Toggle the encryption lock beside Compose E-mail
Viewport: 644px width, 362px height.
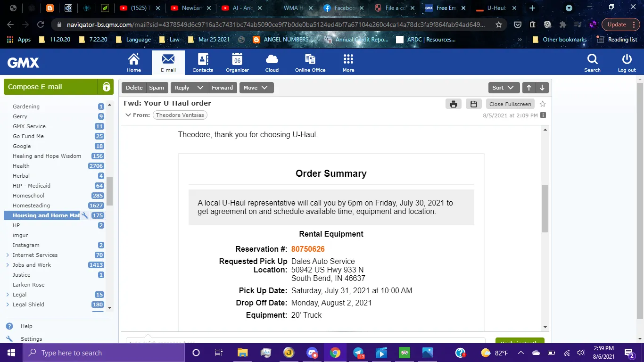click(x=106, y=87)
